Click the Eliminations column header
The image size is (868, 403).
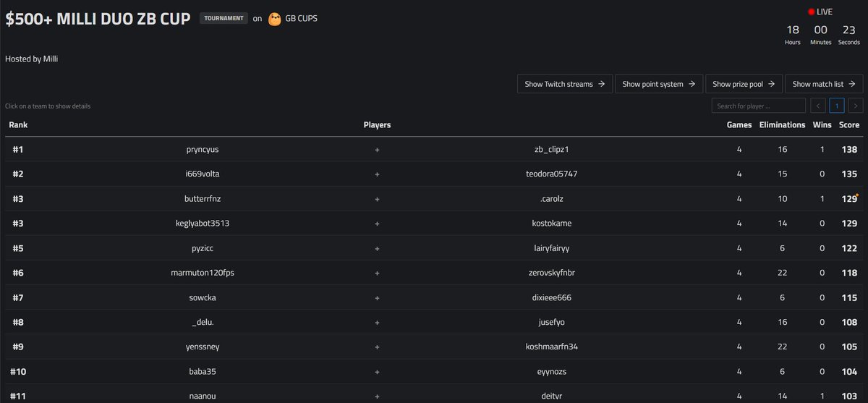click(782, 125)
